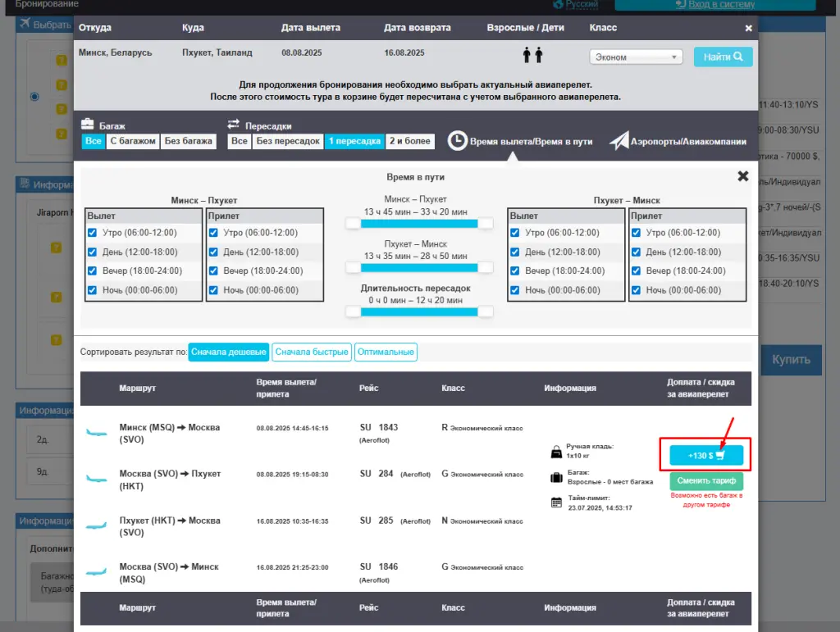The height and width of the screenshot is (632, 840).
Task: Click the paper plane Airports/Airlines icon
Action: click(x=618, y=141)
